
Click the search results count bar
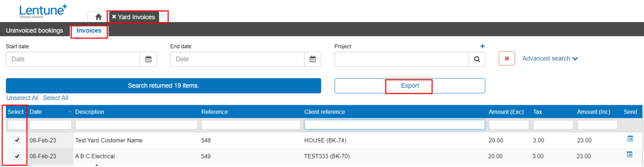pyautogui.click(x=163, y=86)
